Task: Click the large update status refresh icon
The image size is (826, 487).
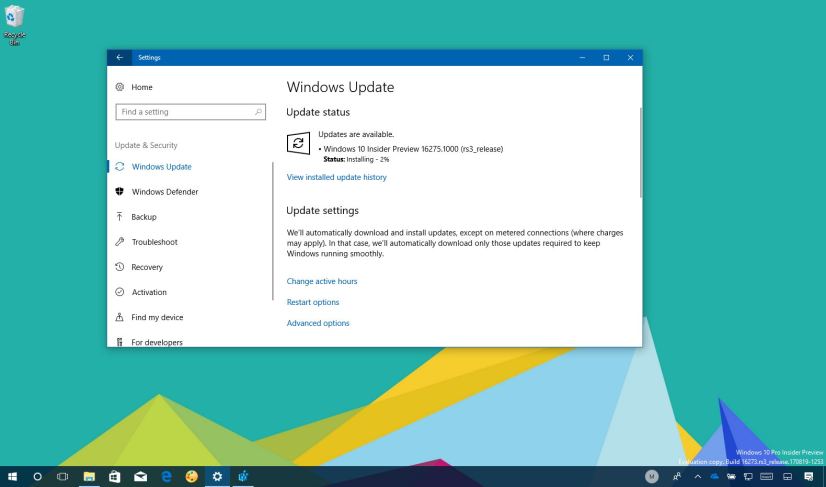Action: coord(298,143)
